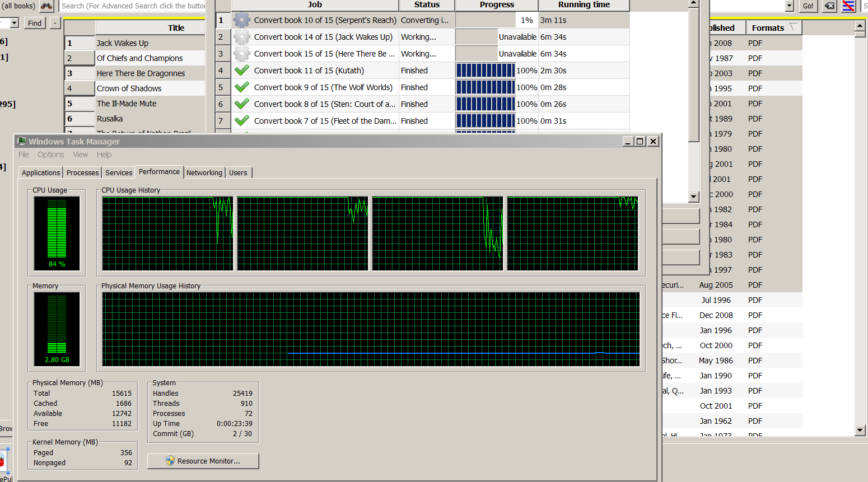Click the jobs list scrollbar up arrow

click(694, 3)
